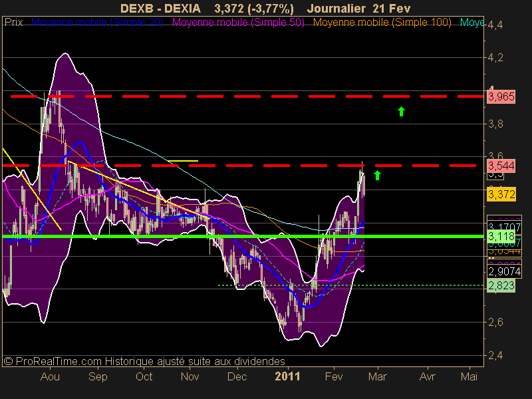
Task: Click the green arrow below the 3,544 line
Action: pos(377,175)
